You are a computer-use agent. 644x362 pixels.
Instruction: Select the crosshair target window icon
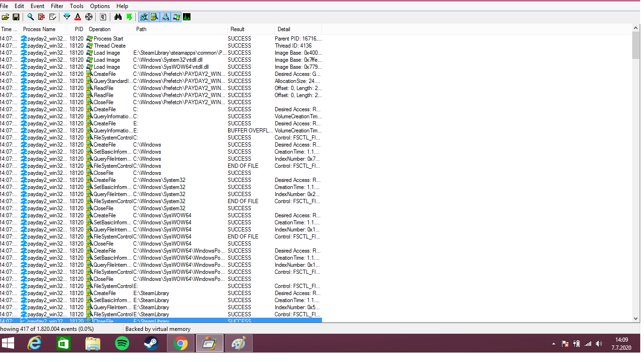click(x=89, y=17)
